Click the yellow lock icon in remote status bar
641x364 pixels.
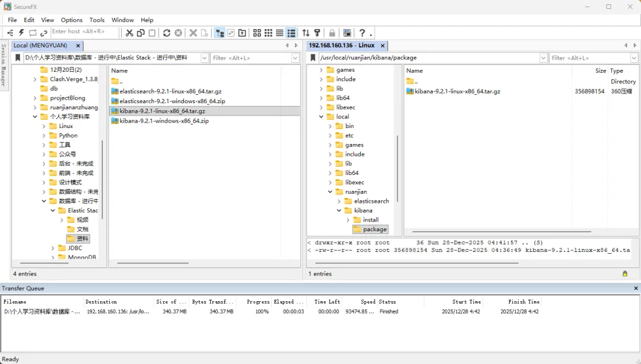pos(624,274)
